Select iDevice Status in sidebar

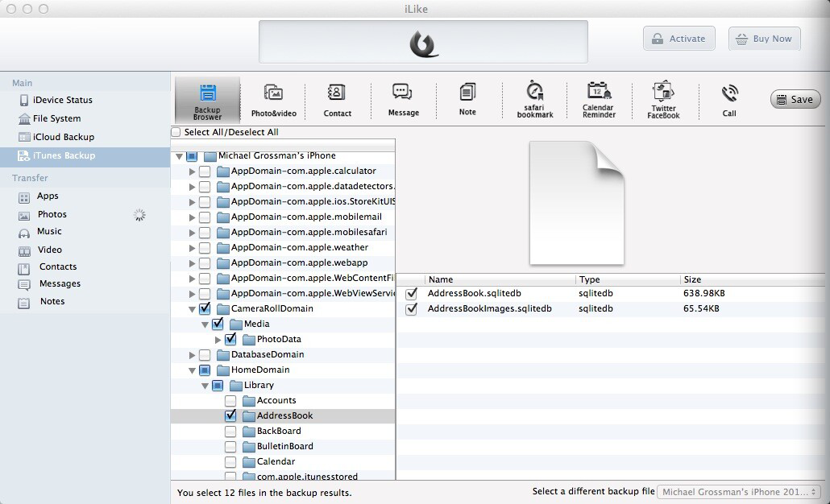pyautogui.click(x=63, y=100)
